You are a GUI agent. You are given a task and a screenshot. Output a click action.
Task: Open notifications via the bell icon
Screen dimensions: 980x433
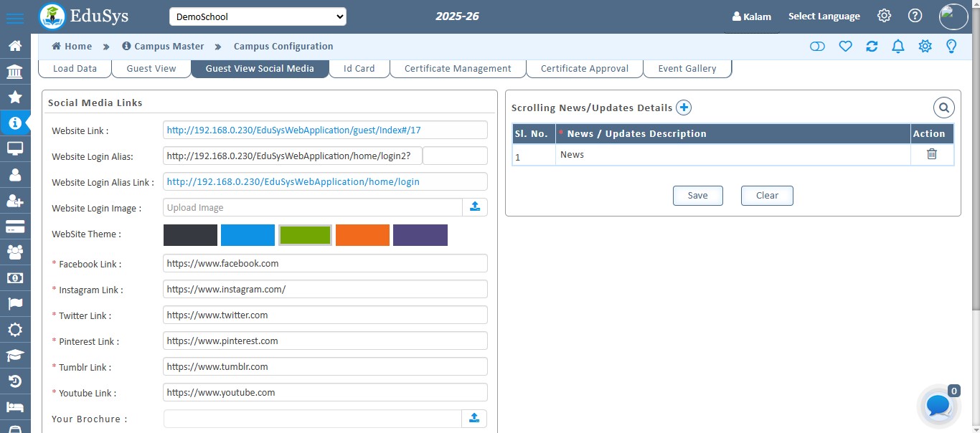[898, 46]
